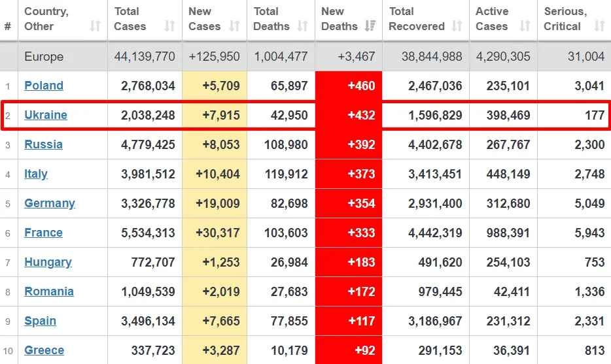
Task: Open the Italy country link
Action: 36,174
